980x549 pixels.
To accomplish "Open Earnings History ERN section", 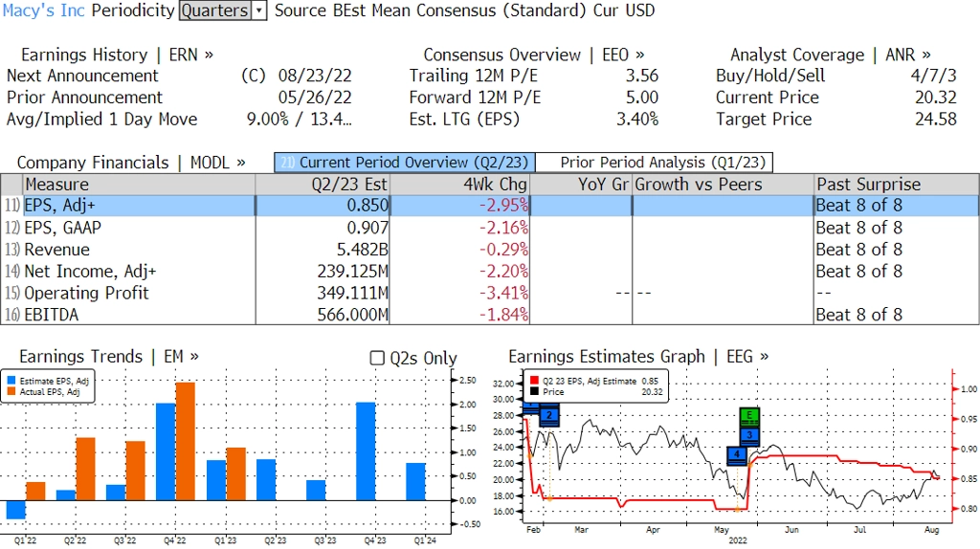I will click(x=117, y=55).
